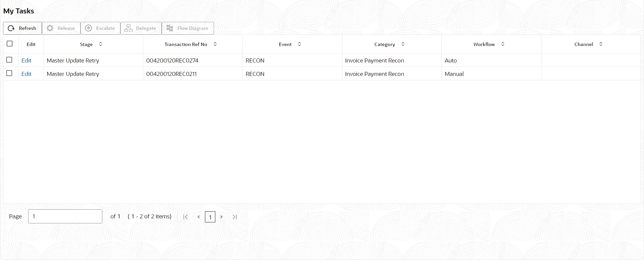
Task: Go to first page icon
Action: pyautogui.click(x=185, y=217)
